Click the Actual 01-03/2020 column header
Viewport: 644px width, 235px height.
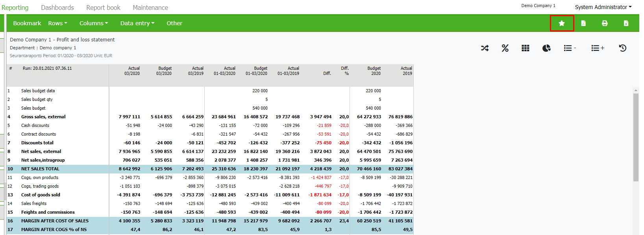coord(224,71)
